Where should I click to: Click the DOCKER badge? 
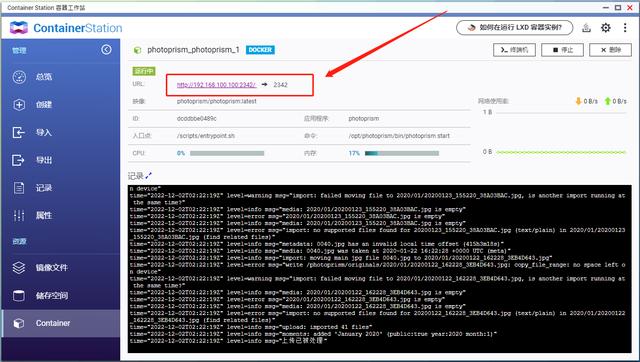tap(260, 50)
